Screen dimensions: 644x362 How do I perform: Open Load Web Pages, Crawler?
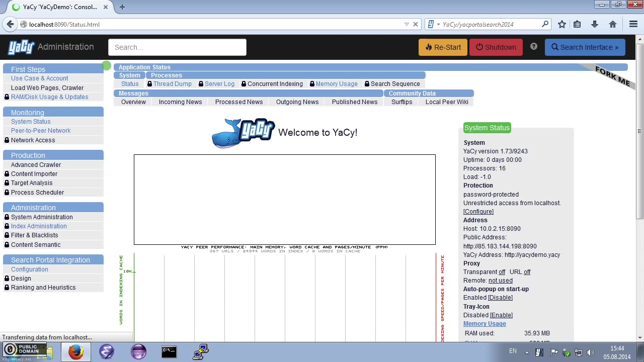47,87
